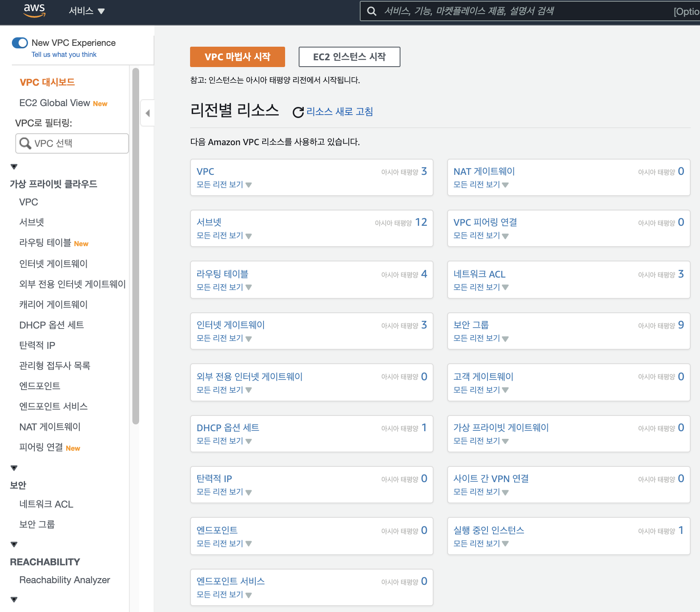700x612 pixels.
Task: Collapse the 가상 프라이빗 클라우드 section triangle
Action: 14,167
